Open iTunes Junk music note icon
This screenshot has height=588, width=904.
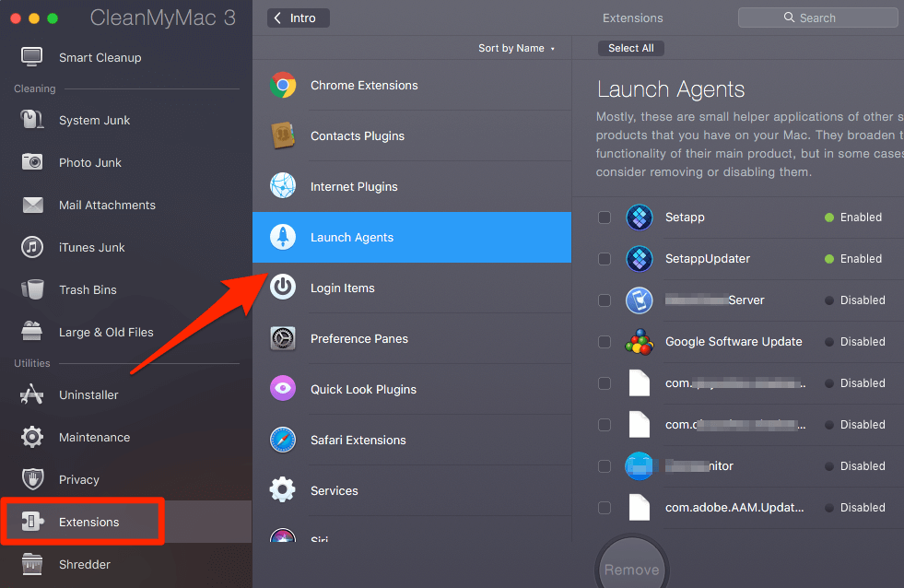tap(32, 247)
